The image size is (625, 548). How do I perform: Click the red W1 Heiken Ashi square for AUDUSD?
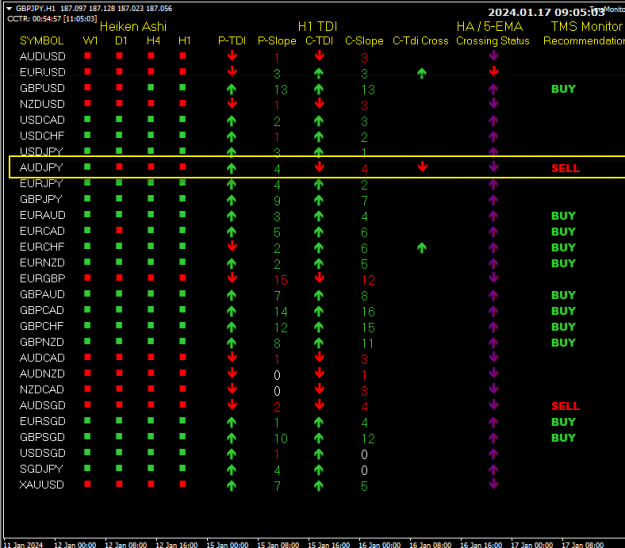coord(88,56)
